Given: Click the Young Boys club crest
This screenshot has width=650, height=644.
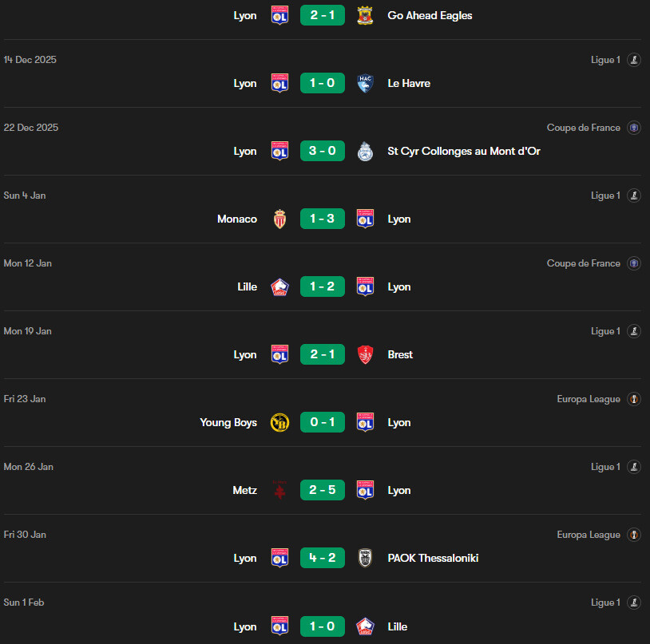Looking at the screenshot, I should coord(279,422).
